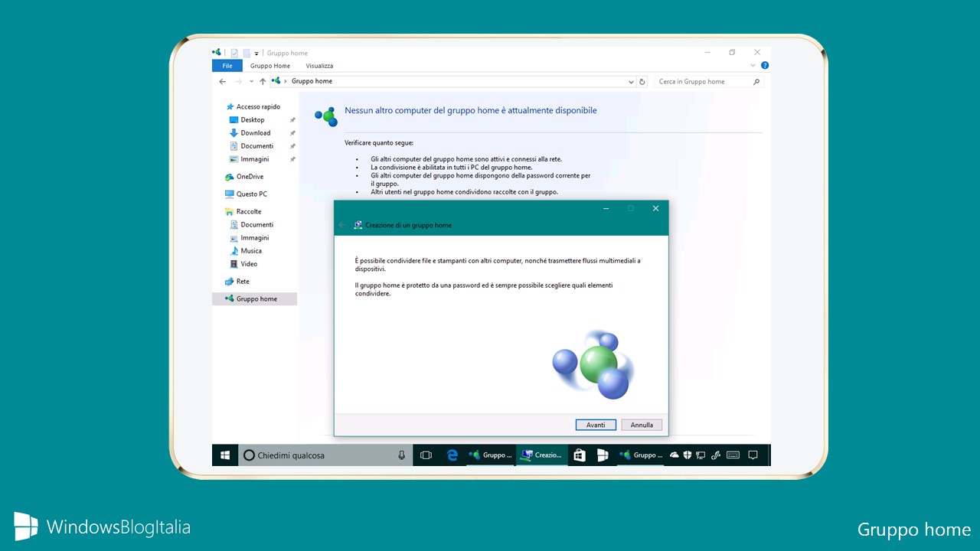Click the 'Nessun altro computer' header text
This screenshot has width=980, height=551.
click(471, 110)
